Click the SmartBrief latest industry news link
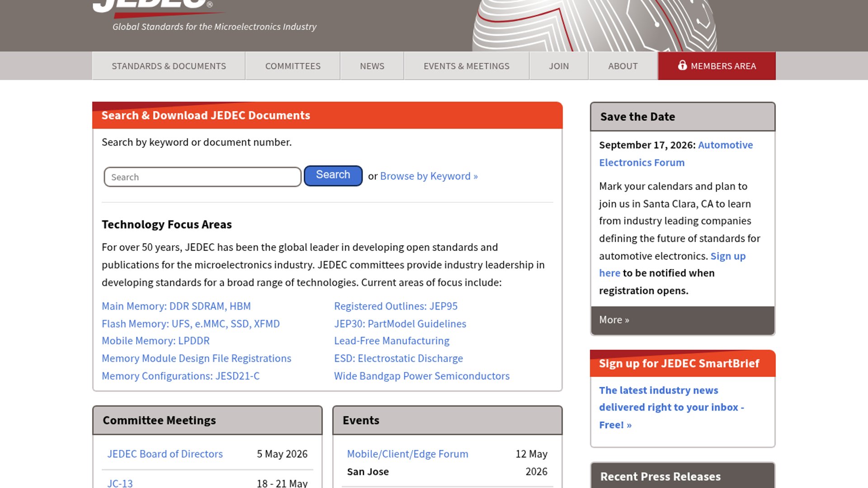 (x=672, y=407)
